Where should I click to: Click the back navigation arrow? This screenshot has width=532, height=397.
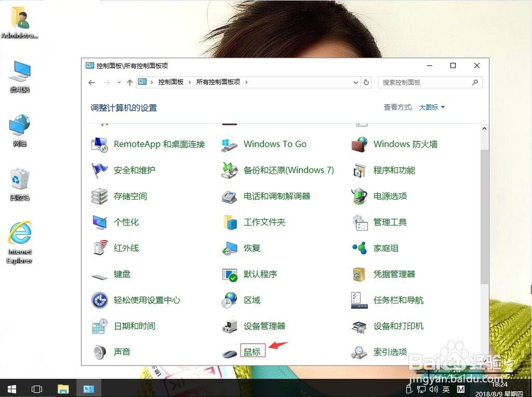point(91,82)
